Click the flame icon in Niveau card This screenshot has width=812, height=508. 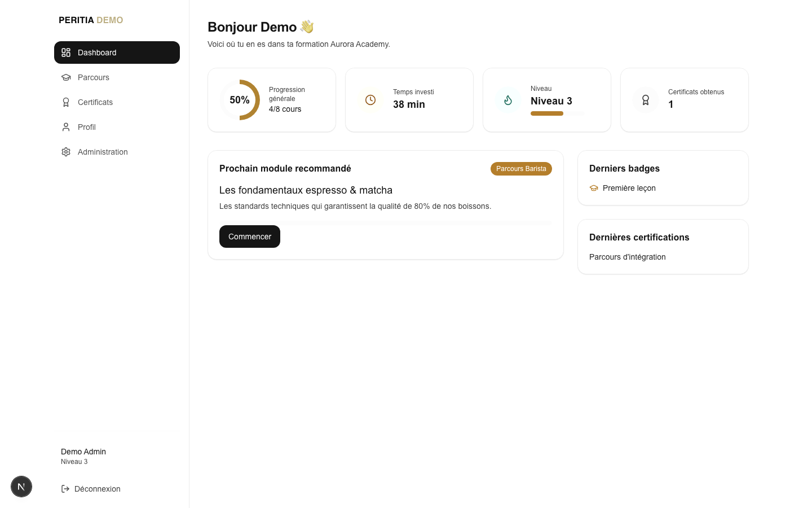pos(508,100)
